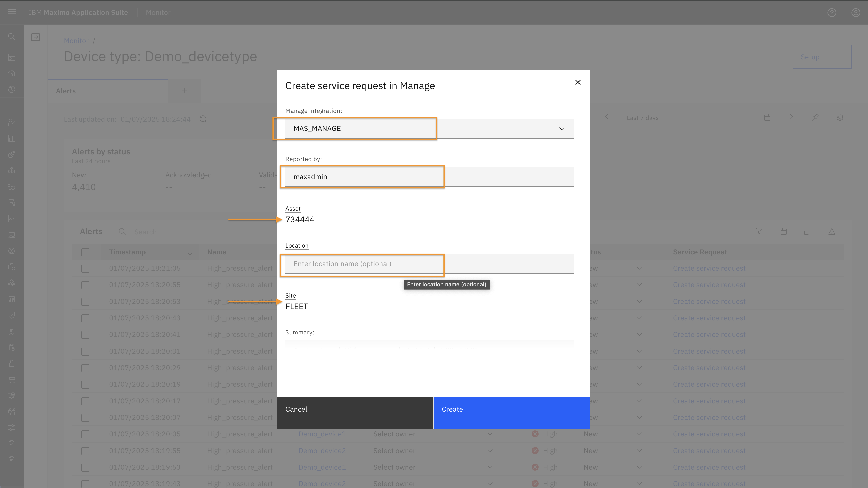Open owner dropdown for 18:19:53 alert
The width and height of the screenshot is (868, 488).
pos(490,467)
